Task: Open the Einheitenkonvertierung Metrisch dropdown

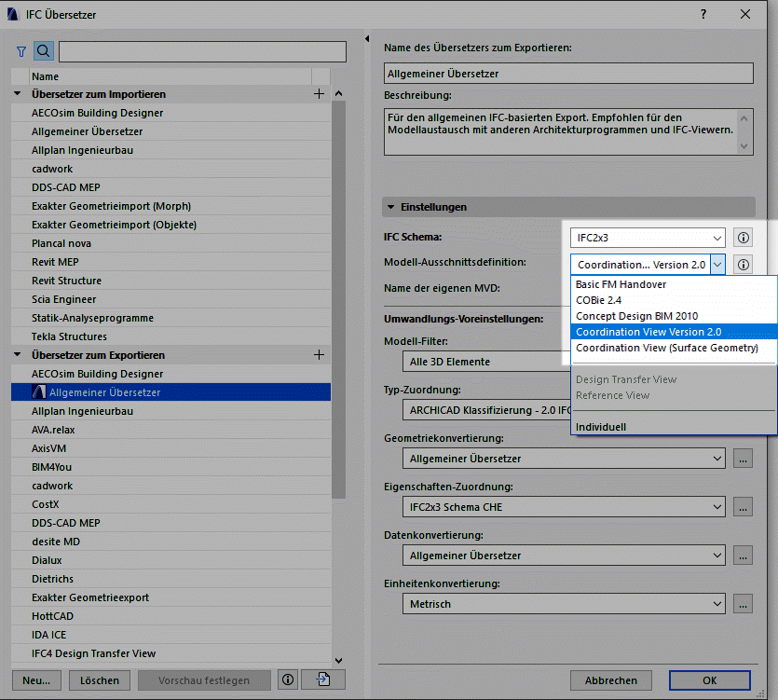Action: pos(564,604)
